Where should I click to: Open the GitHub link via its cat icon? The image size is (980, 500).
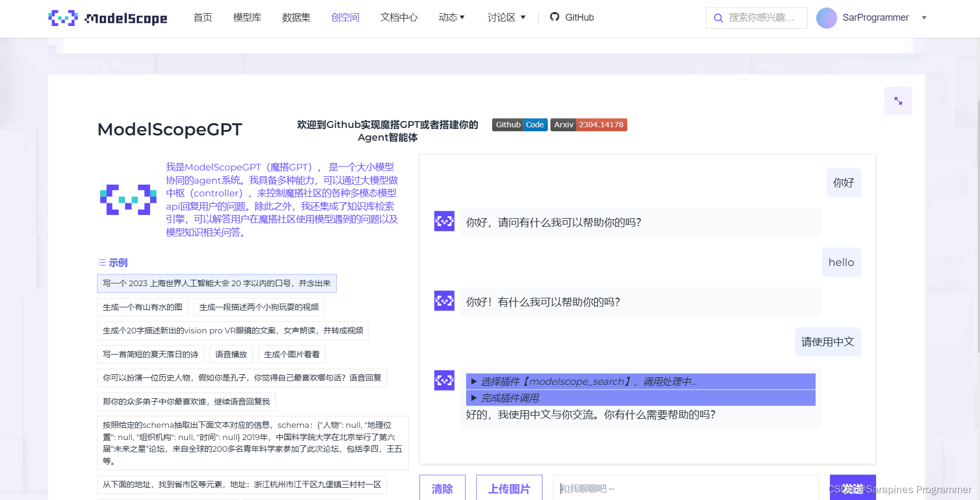pyautogui.click(x=555, y=17)
